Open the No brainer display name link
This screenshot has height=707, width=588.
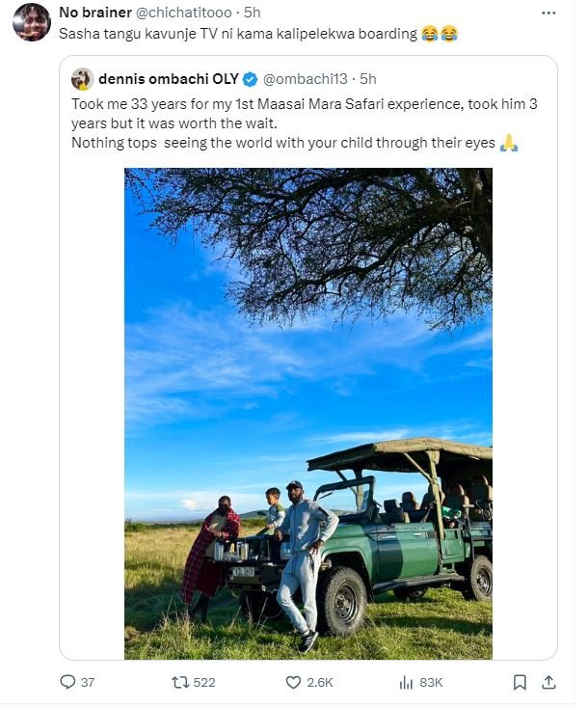pyautogui.click(x=95, y=13)
